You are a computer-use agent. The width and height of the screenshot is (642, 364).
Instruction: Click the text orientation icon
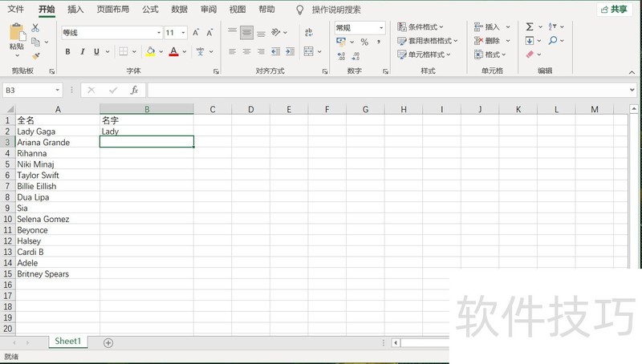(x=276, y=32)
